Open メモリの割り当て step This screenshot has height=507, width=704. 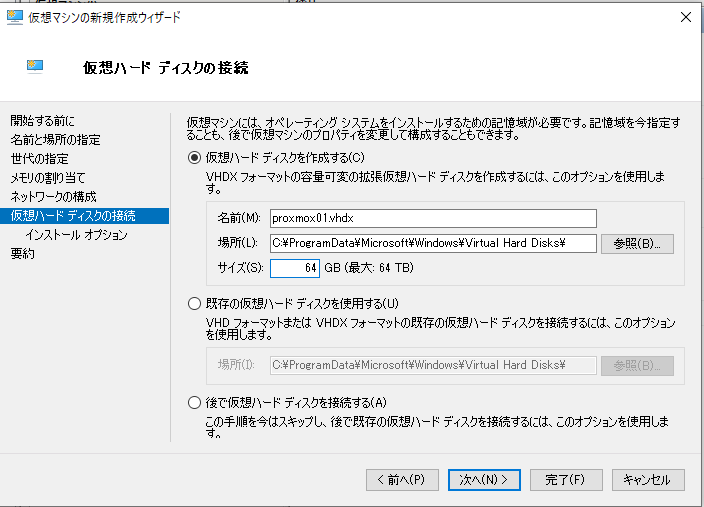[49, 178]
